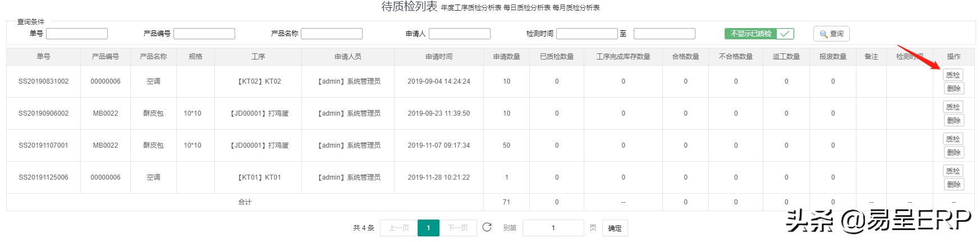The width and height of the screenshot is (980, 242).
Task: Click the 申请人 input field
Action: coord(459,34)
